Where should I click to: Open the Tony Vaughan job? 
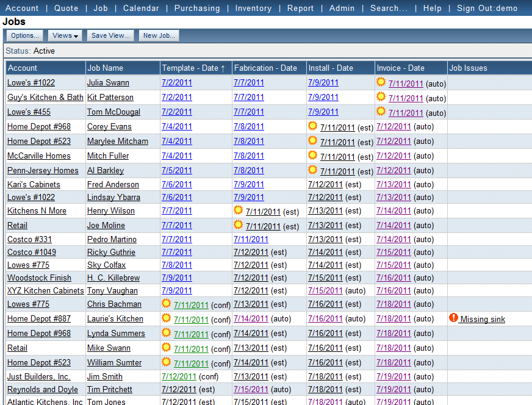coord(112,291)
